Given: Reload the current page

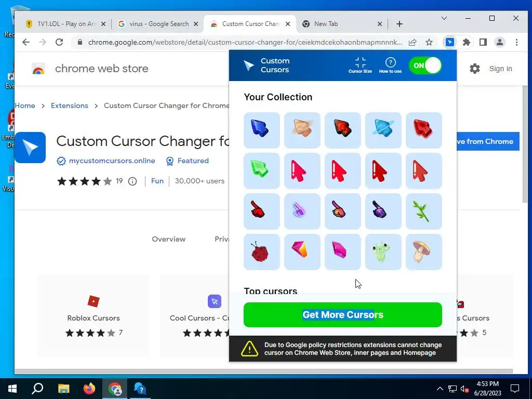Looking at the screenshot, I should (59, 42).
